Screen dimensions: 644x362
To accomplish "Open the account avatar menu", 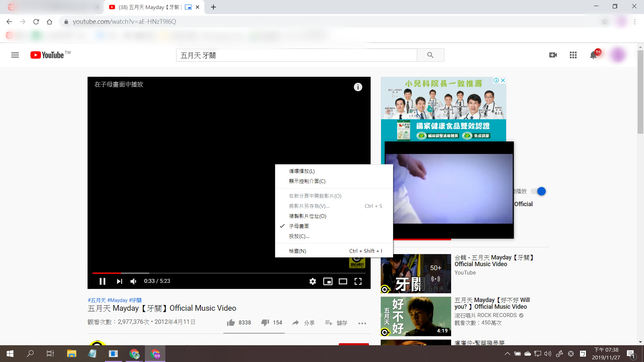I will click(618, 55).
